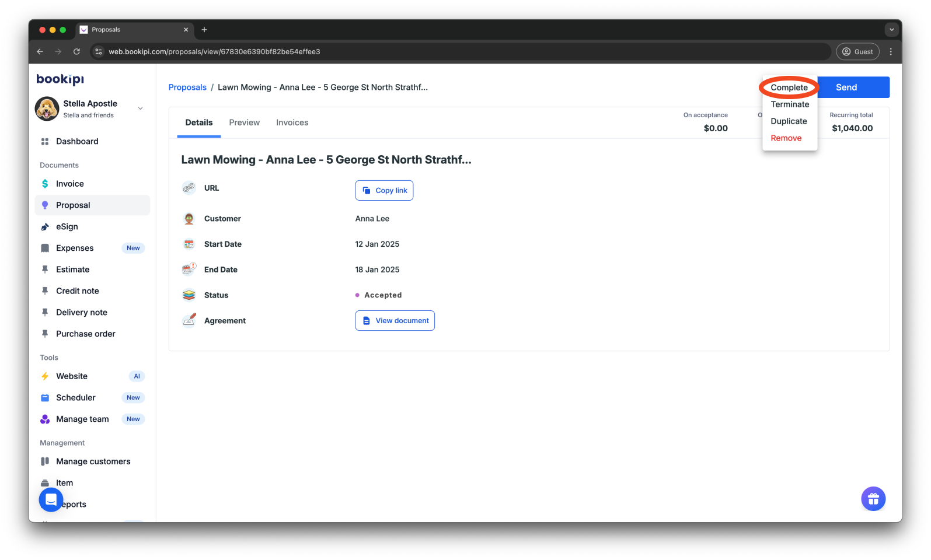Switch to the Details tab
Viewport: 931px width, 560px height.
click(x=199, y=123)
